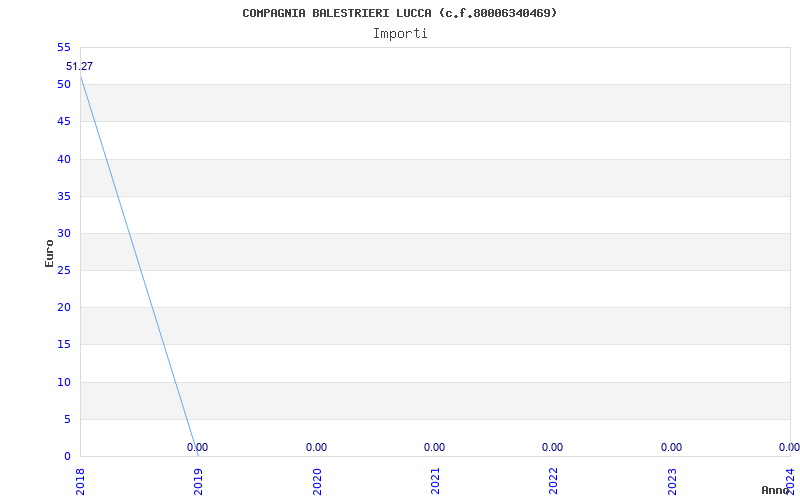Click the 0.00 label above 2021
The image size is (800, 500).
click(x=435, y=447)
